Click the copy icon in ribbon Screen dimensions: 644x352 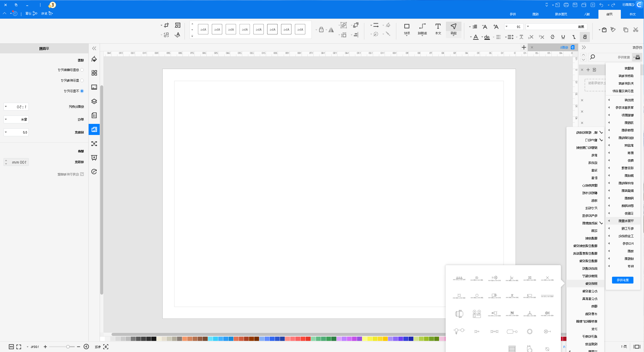tap(626, 30)
